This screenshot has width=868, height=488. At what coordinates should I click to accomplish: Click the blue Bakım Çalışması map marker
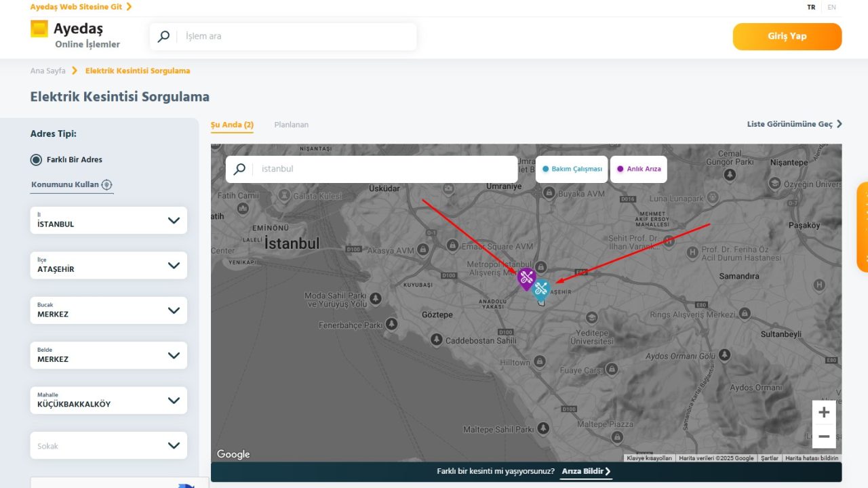coord(540,290)
